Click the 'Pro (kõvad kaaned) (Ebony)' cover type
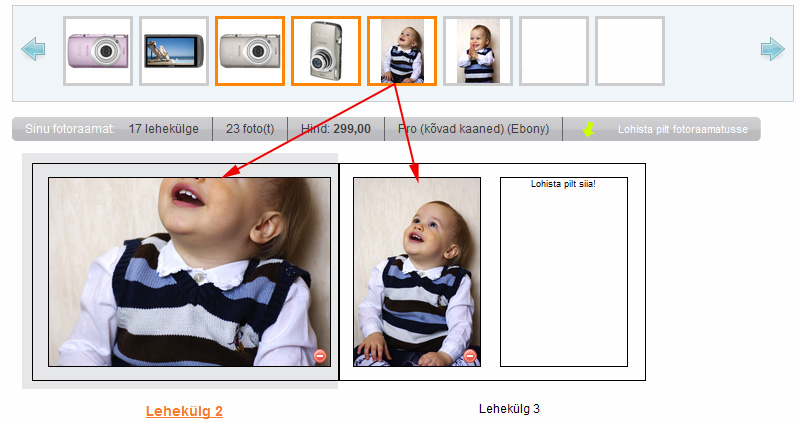The height and width of the screenshot is (421, 801). pos(473,129)
